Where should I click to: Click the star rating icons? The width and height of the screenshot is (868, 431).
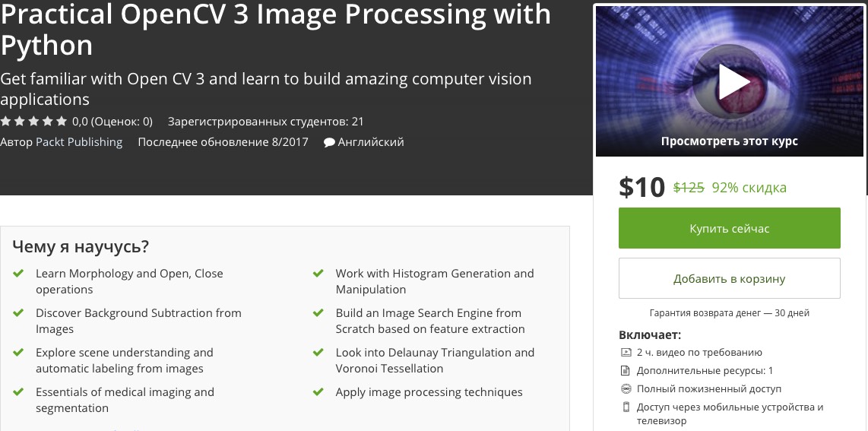click(x=33, y=121)
